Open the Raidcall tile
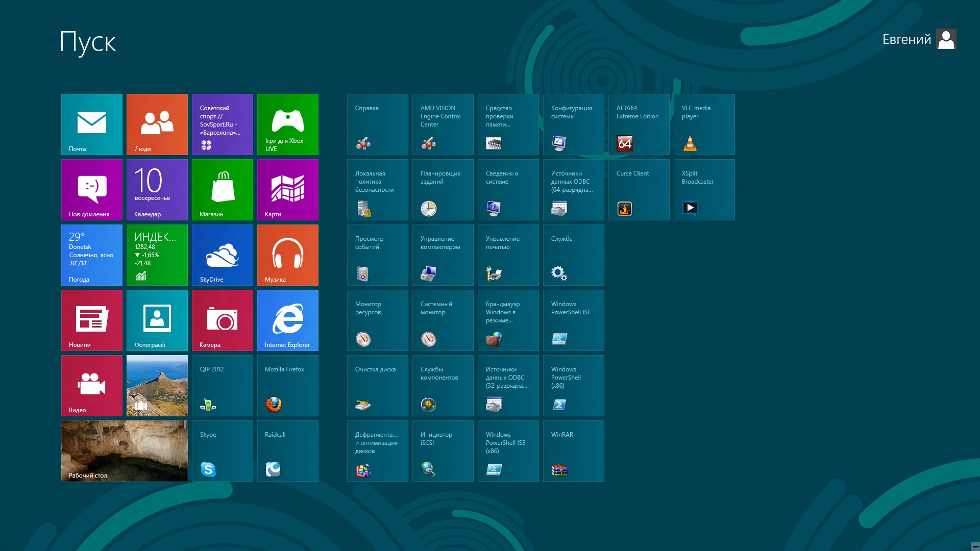The image size is (980, 551). (288, 451)
